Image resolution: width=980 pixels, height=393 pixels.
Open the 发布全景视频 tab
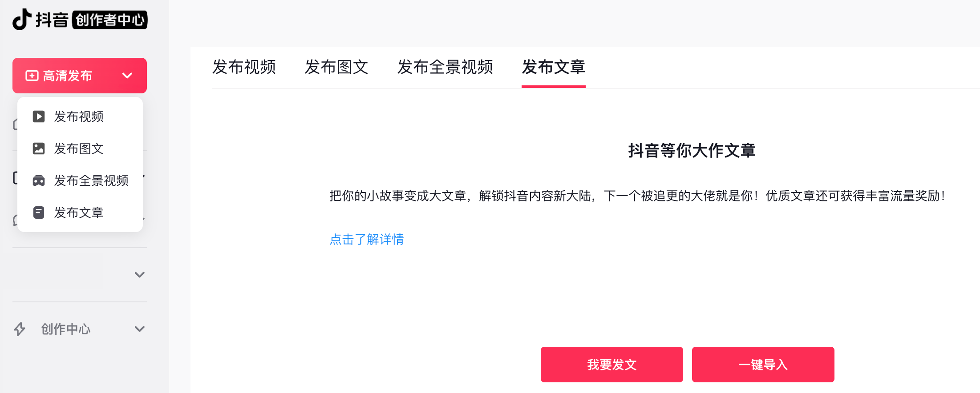(445, 67)
